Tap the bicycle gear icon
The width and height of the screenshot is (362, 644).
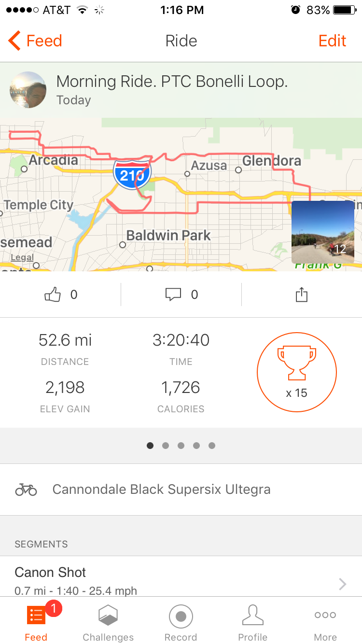(26, 490)
